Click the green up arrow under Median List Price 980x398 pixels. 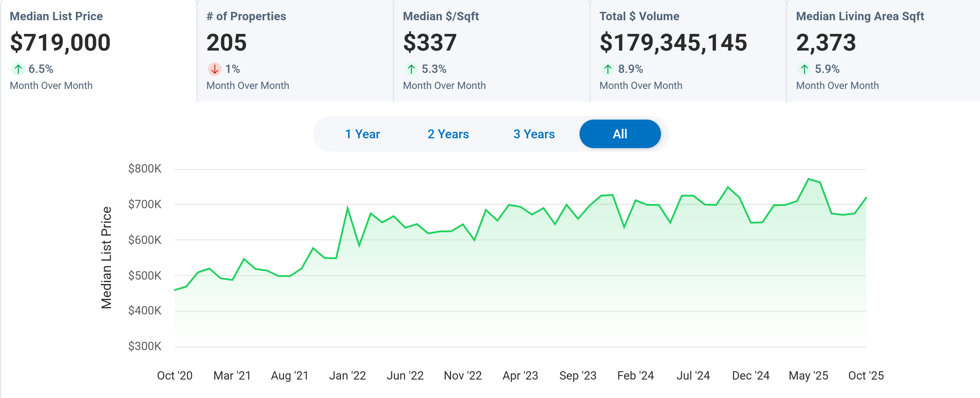coord(18,69)
